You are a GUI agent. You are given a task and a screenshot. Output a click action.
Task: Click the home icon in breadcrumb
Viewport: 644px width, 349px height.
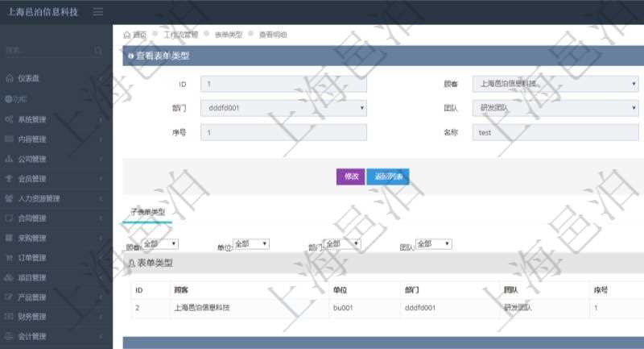coord(127,35)
